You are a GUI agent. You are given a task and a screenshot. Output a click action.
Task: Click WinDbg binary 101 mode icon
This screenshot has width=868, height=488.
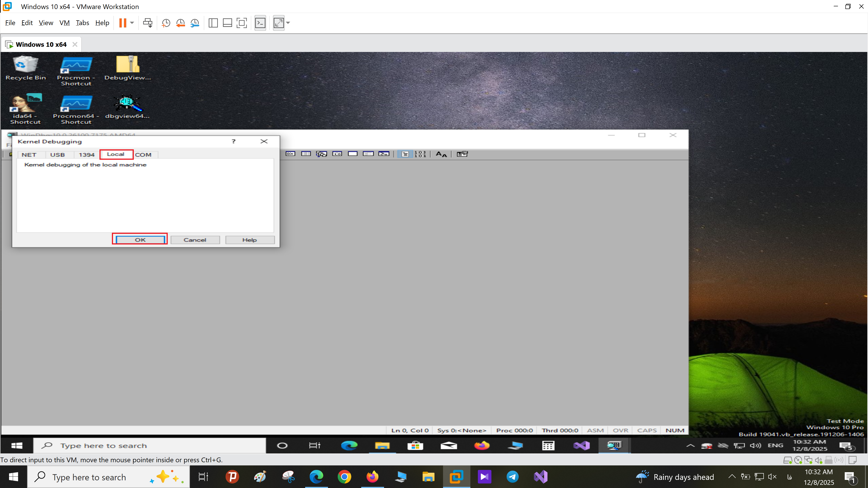(420, 154)
